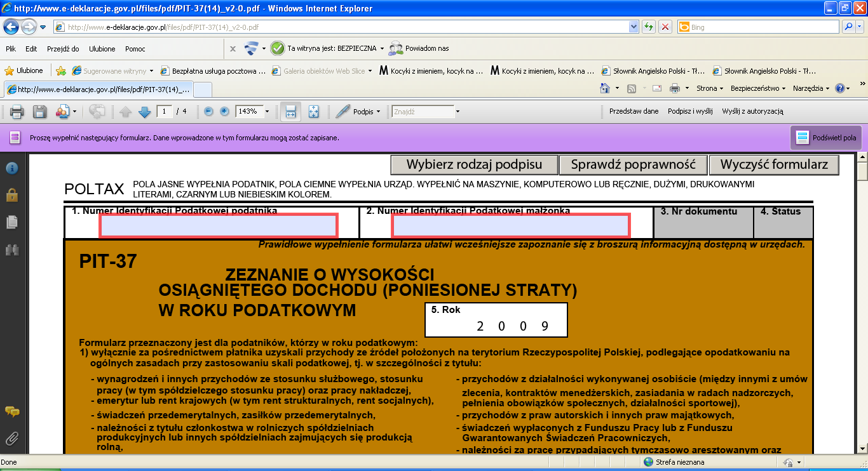868x471 pixels.
Task: Open the Bezpłatna usługa pocztowa favorite link
Action: tap(214, 71)
